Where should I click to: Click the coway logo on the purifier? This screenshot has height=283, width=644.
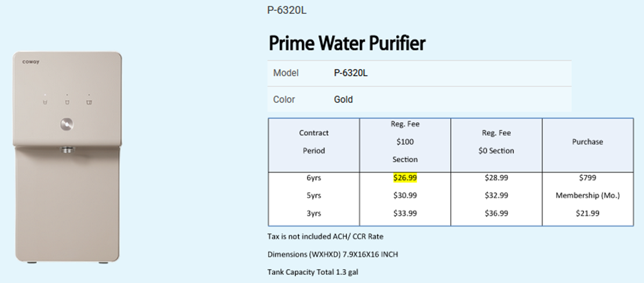pos(31,62)
